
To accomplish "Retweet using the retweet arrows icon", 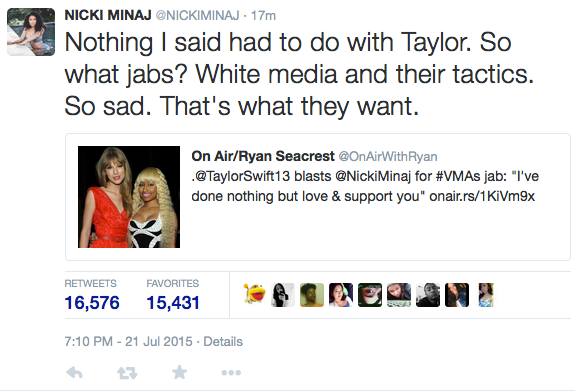I will coord(127,373).
